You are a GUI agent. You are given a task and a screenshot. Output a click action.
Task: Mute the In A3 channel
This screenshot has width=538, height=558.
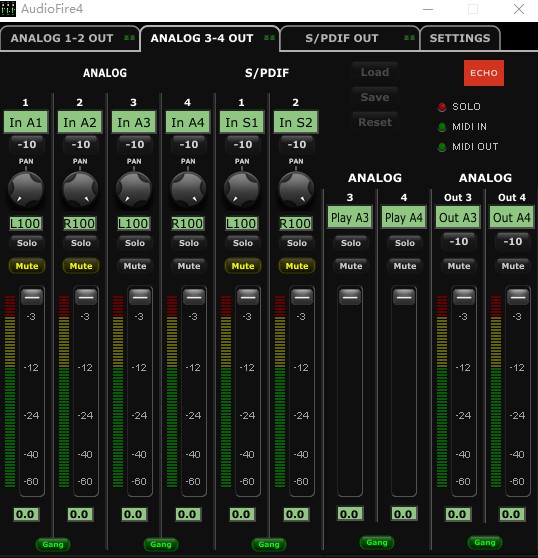[135, 266]
